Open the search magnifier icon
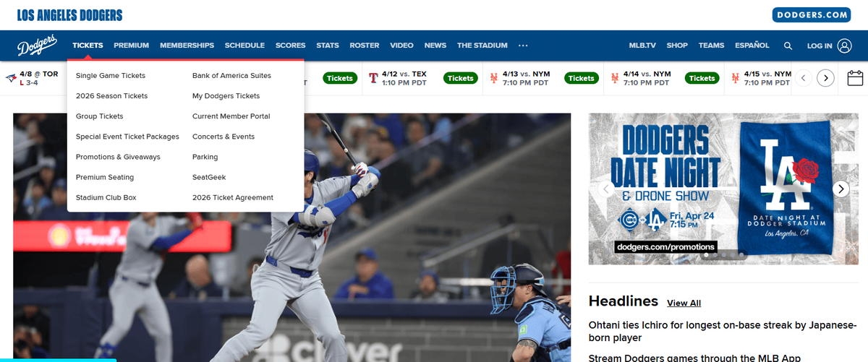The width and height of the screenshot is (868, 362). click(788, 46)
